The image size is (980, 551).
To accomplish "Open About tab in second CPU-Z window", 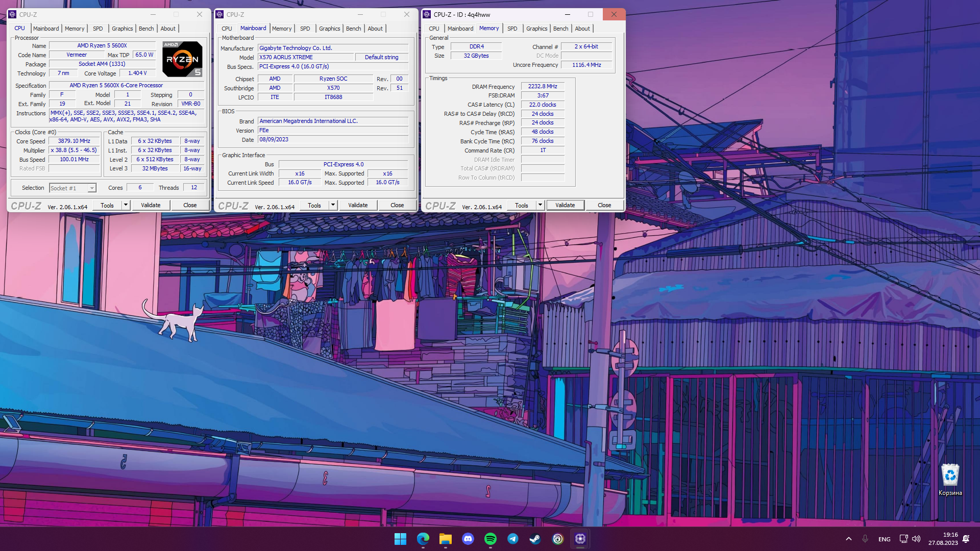I will (375, 29).
